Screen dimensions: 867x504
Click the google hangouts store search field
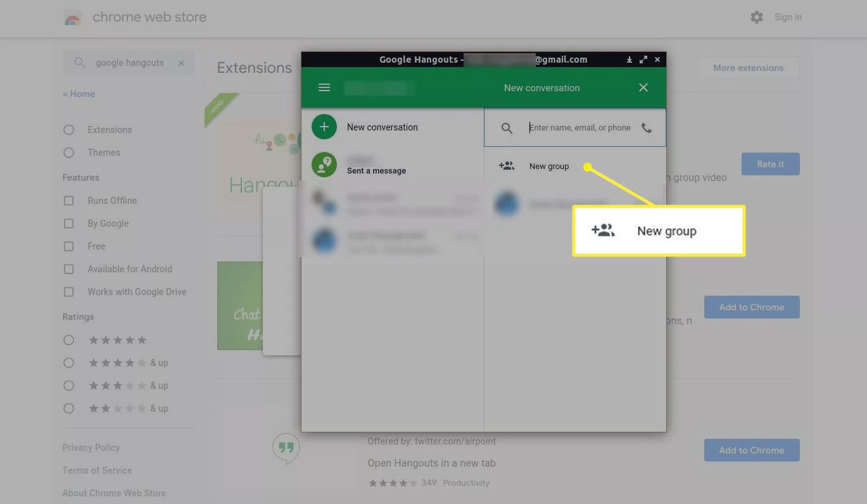(129, 63)
